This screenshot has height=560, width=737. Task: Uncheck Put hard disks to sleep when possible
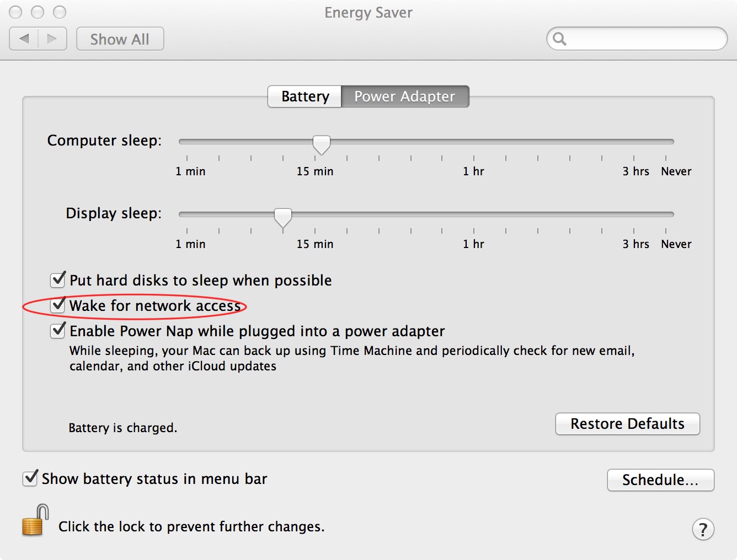(x=57, y=280)
